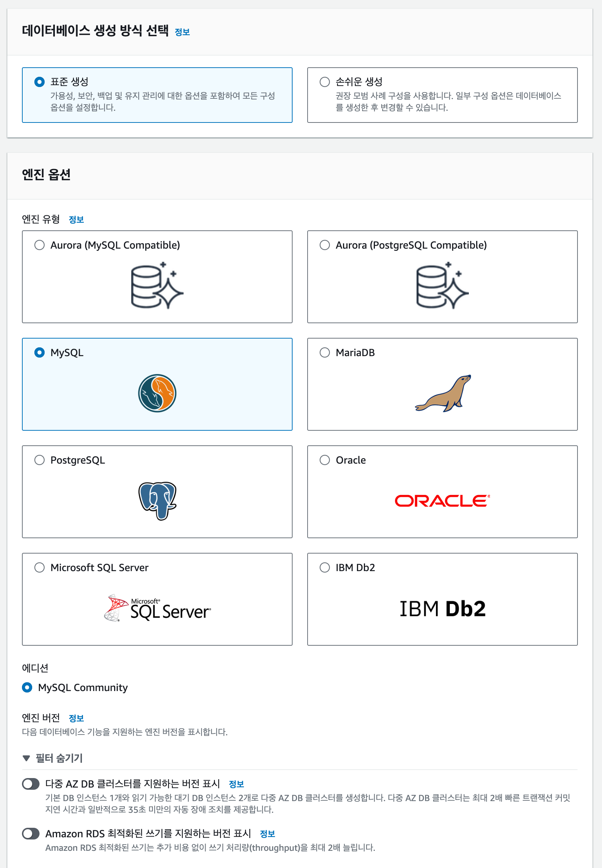Open 정보 link next to 엔진 유형
Screen dimensions: 602x868
click(x=76, y=219)
